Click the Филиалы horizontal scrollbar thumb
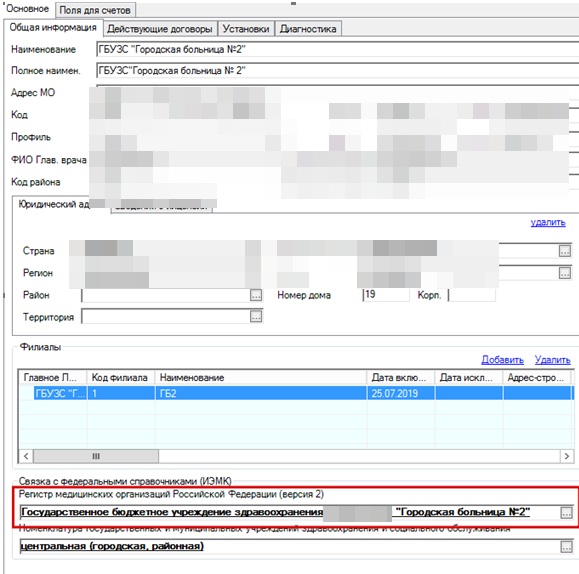579x574 pixels. (x=96, y=456)
